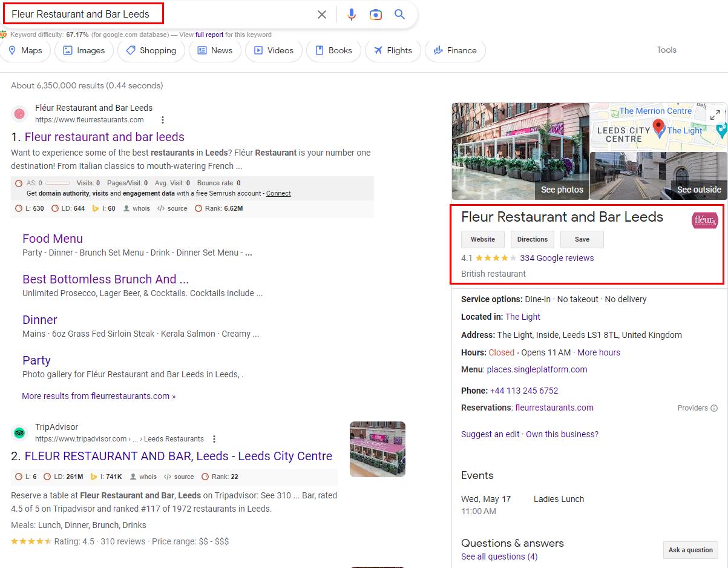Screen dimensions: 728x568
Task: Open the Website button in the knowledge panel
Action: pos(483,239)
